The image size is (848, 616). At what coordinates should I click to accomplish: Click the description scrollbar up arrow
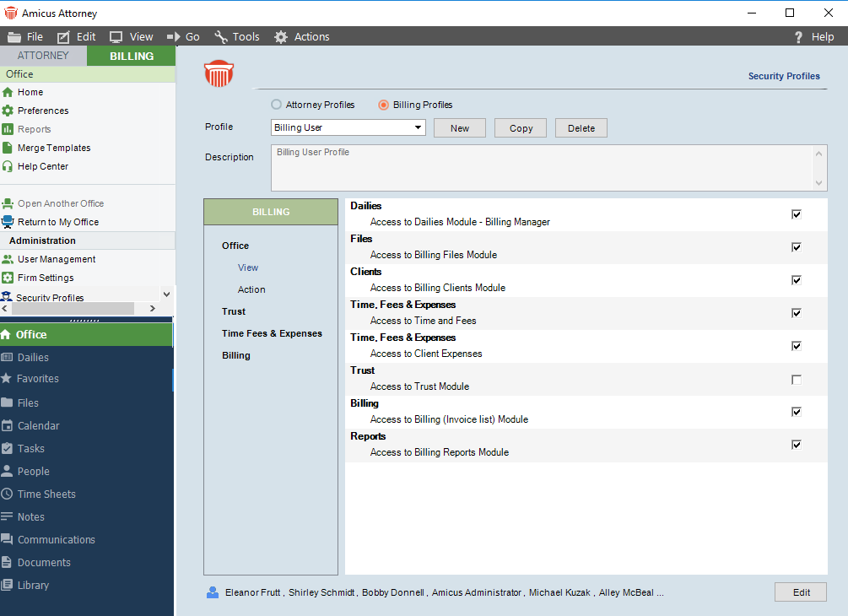(818, 154)
